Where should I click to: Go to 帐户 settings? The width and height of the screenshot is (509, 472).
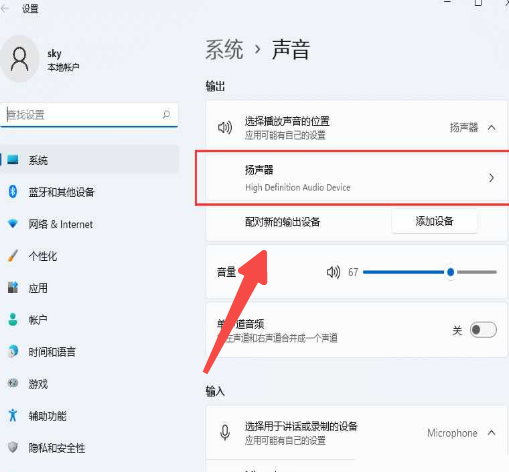(89, 319)
